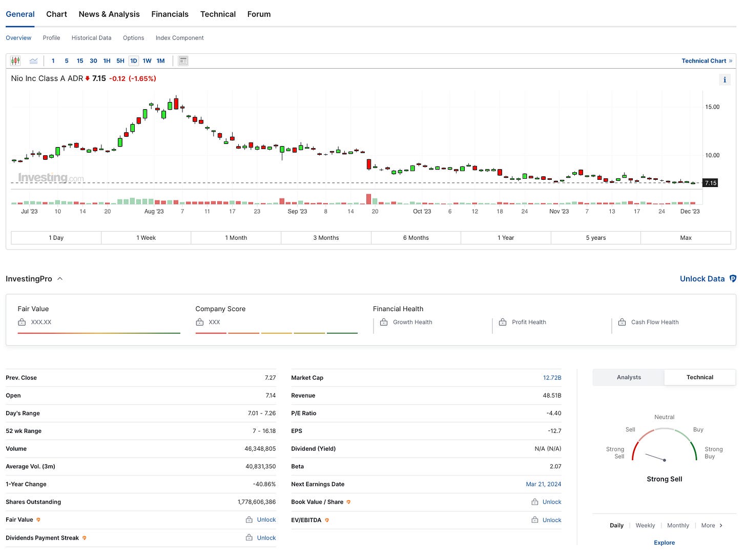Select the 1D chart interval
Image resolution: width=746 pixels, height=560 pixels.
pos(134,61)
